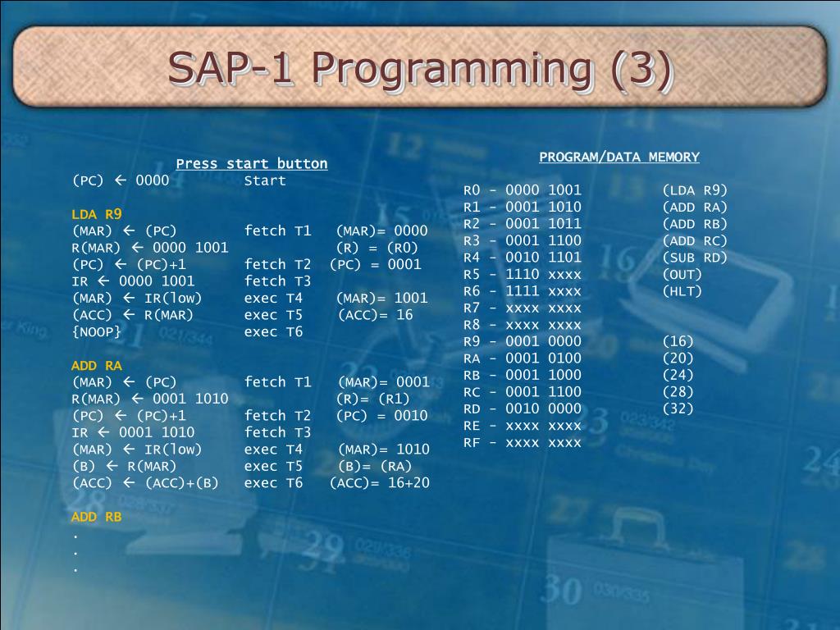
Task: Click the "(R) = (R0)" value
Action: [x=377, y=248]
